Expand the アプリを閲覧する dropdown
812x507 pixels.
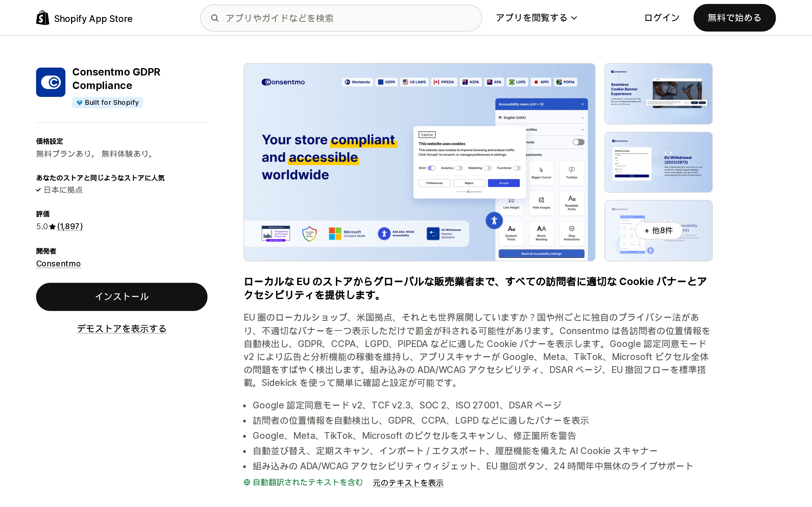pyautogui.click(x=536, y=18)
